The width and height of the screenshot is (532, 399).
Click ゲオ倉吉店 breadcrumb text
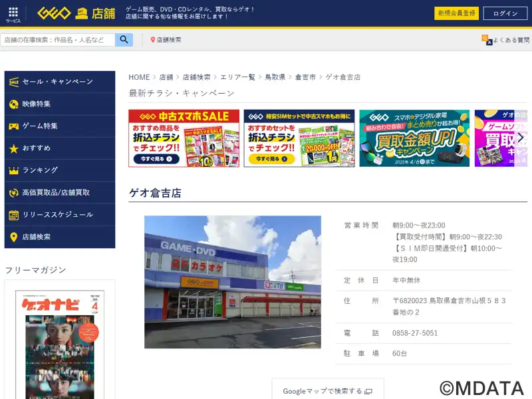[x=343, y=77]
